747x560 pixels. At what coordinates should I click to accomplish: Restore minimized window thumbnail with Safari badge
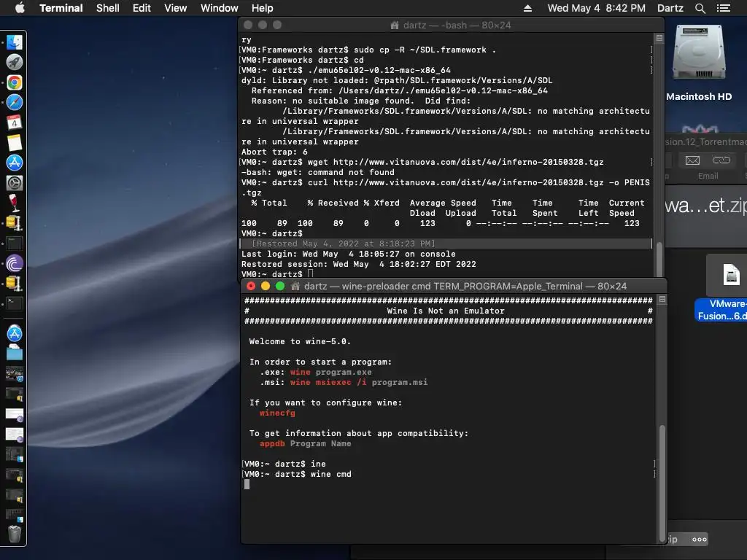[x=15, y=374]
